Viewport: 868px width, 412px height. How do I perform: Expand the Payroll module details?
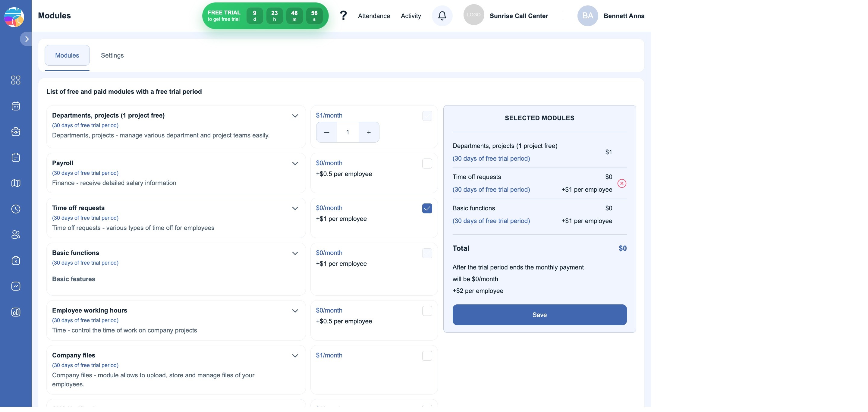tap(295, 164)
